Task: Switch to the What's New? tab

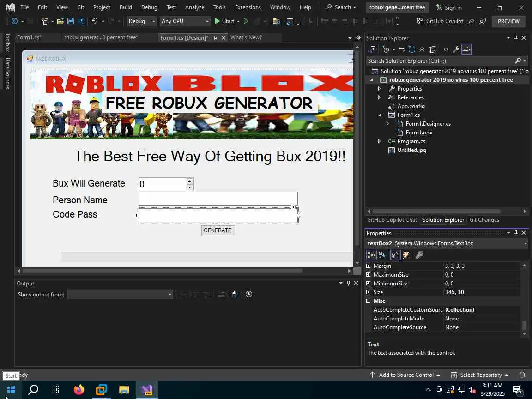Action: click(246, 37)
